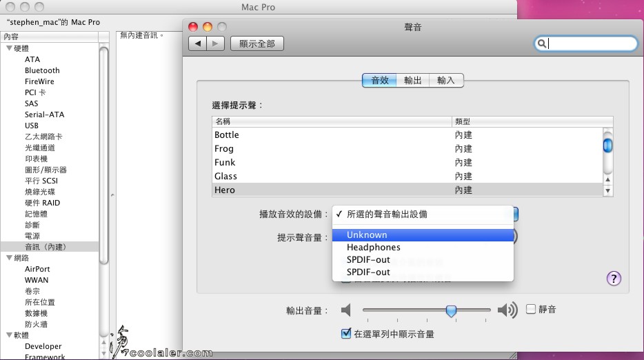Image resolution: width=644 pixels, height=360 pixels.
Task: Select 記憶體 in Mac Pro sidebar
Action: tap(36, 214)
